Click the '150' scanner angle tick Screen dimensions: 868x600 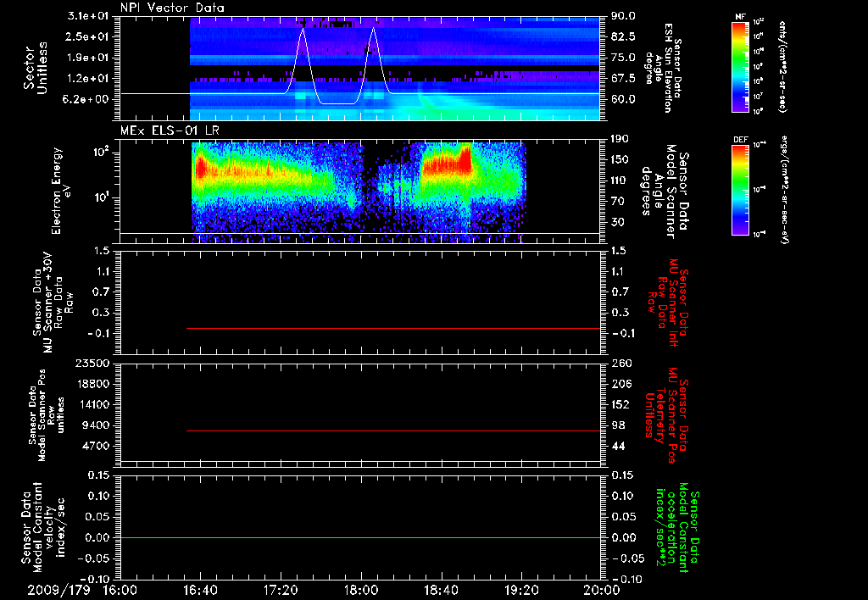[x=620, y=159]
